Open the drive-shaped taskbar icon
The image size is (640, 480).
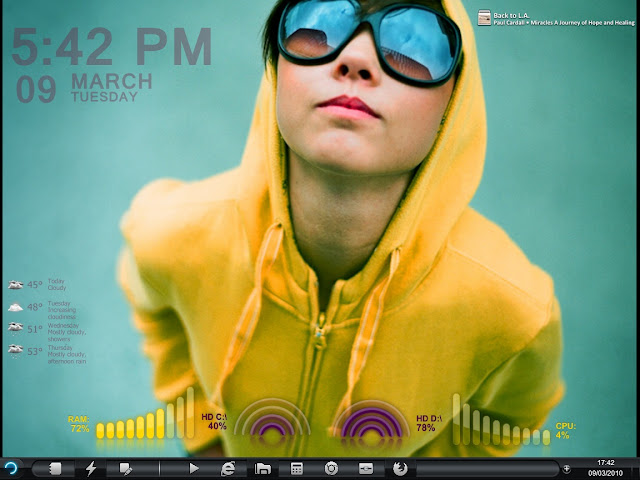click(x=366, y=469)
